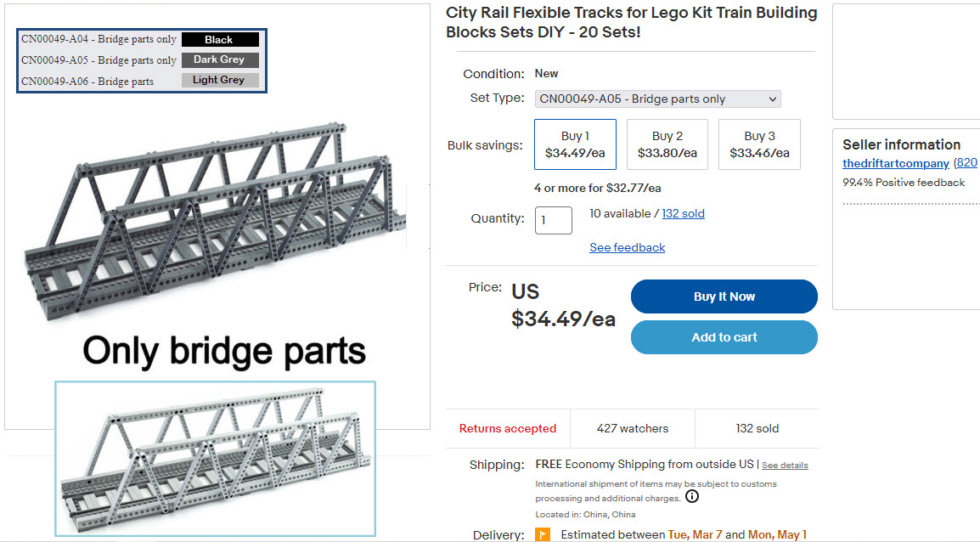This screenshot has width=980, height=542.
Task: Click the Returns accepted text
Action: [508, 429]
